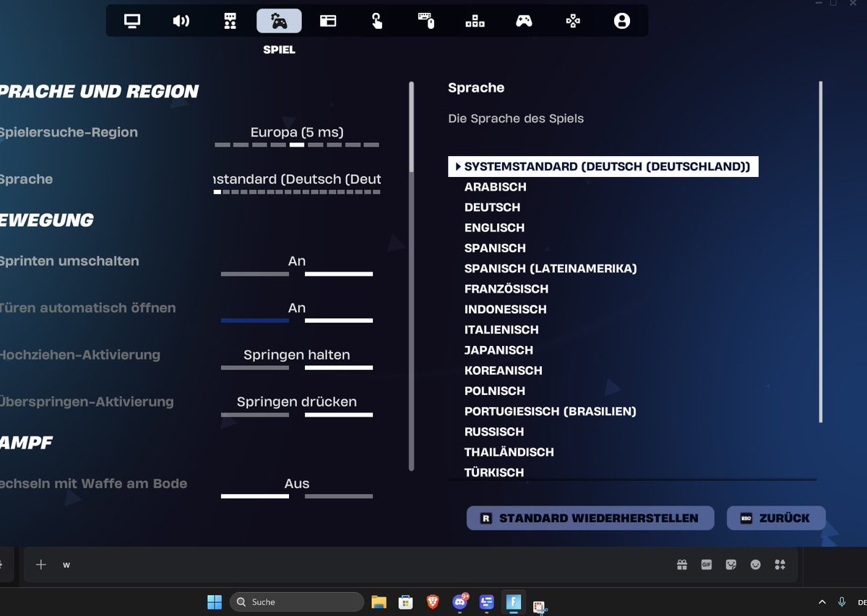Open the controller settings tab icon
The width and height of the screenshot is (867, 616).
point(524,21)
